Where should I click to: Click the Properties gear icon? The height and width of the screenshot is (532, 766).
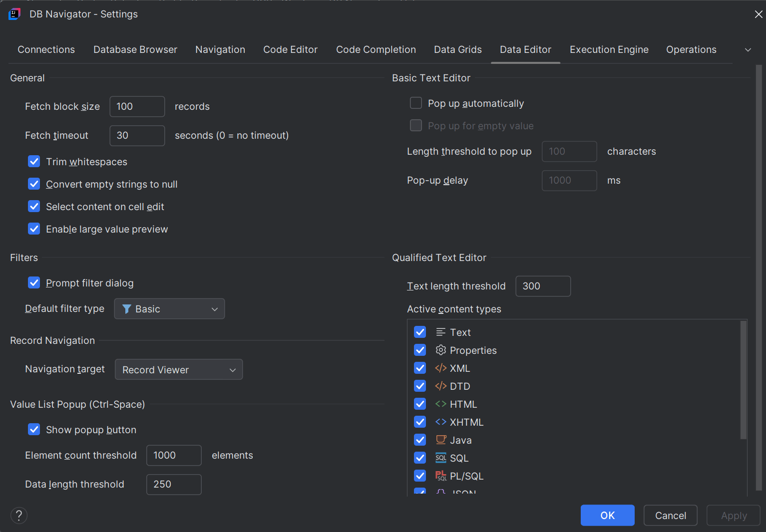click(441, 350)
